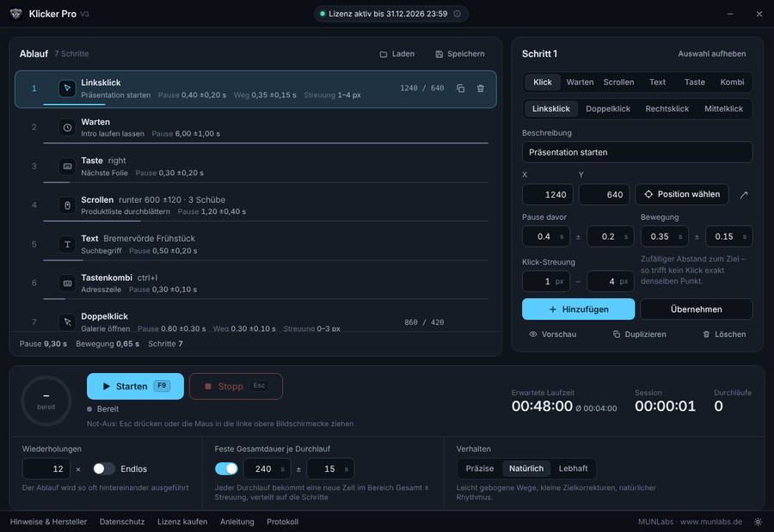This screenshot has width=774, height=532.
Task: Delete step 1 with the trash icon
Action: tap(480, 89)
